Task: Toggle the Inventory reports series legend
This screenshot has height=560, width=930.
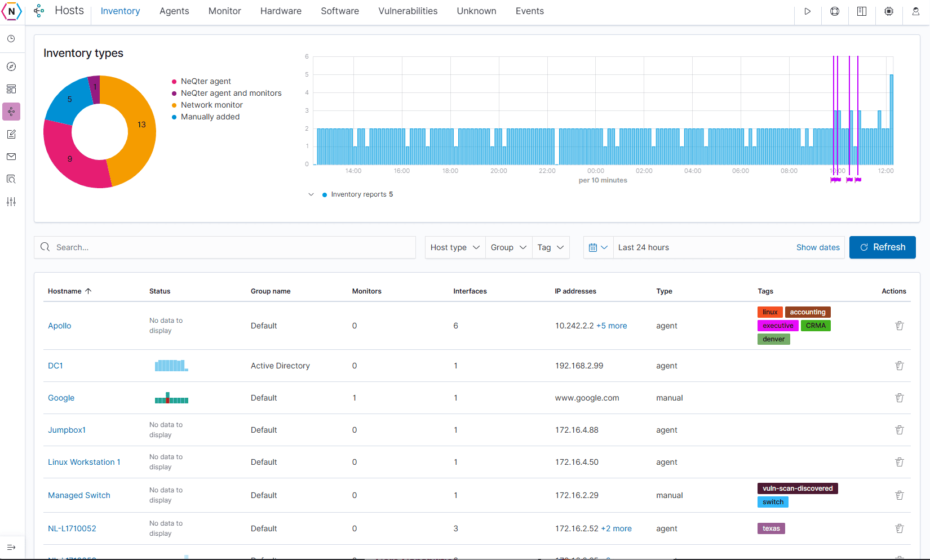Action: click(x=358, y=194)
